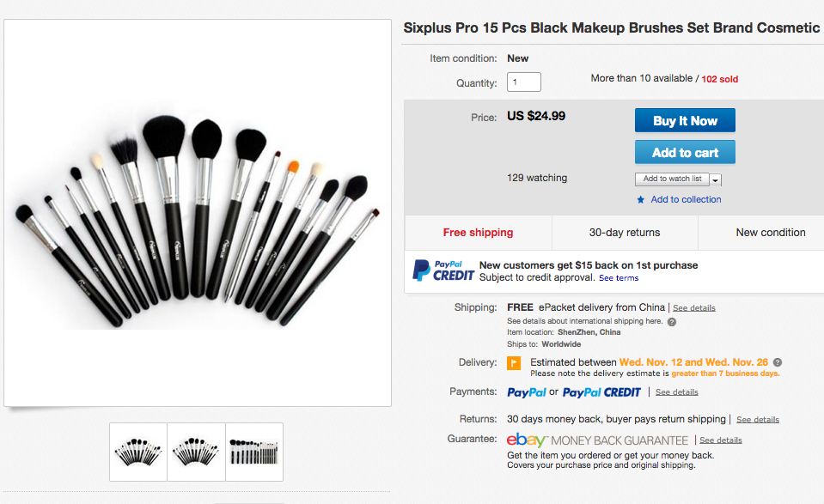Viewport: 824px width, 504px height.
Task: Open See details link for Payments
Action: (x=677, y=392)
